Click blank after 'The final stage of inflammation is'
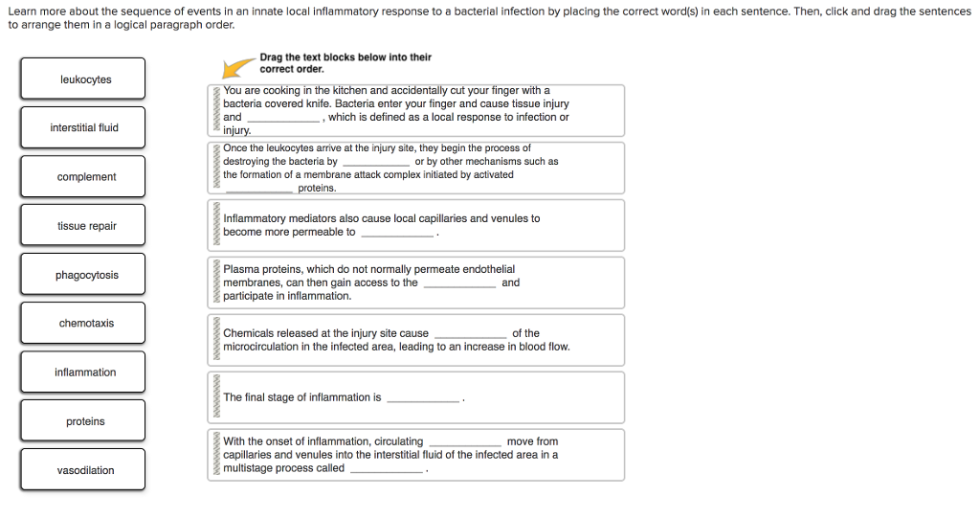 (x=423, y=398)
